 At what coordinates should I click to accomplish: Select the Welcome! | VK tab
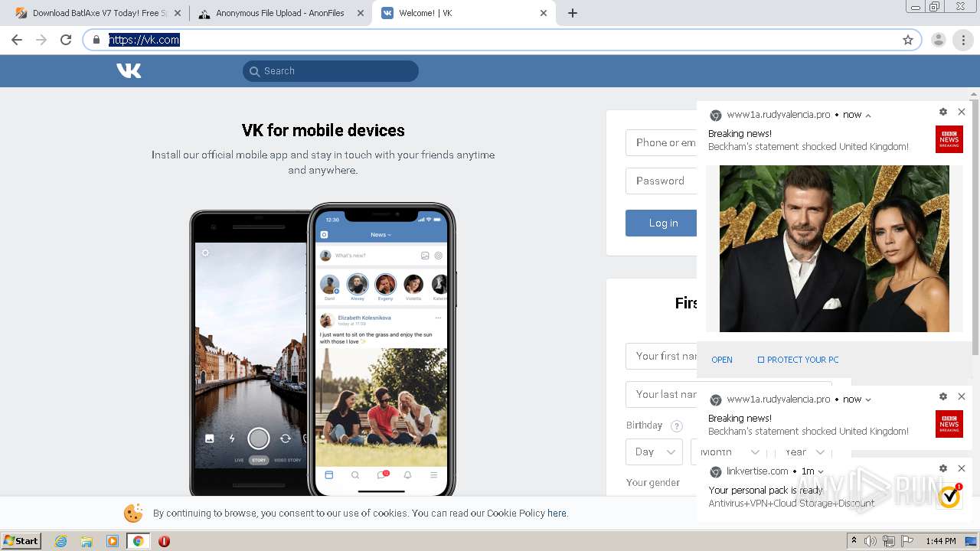(x=463, y=13)
